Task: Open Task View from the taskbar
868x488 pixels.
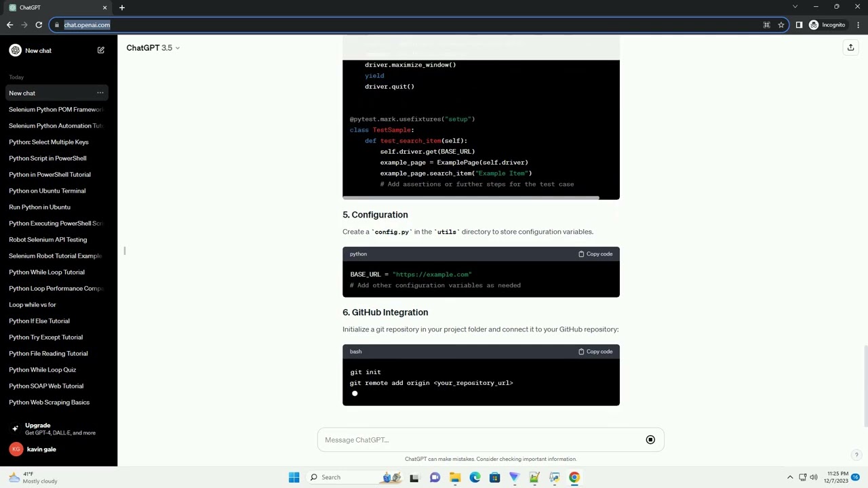Action: [x=414, y=477]
